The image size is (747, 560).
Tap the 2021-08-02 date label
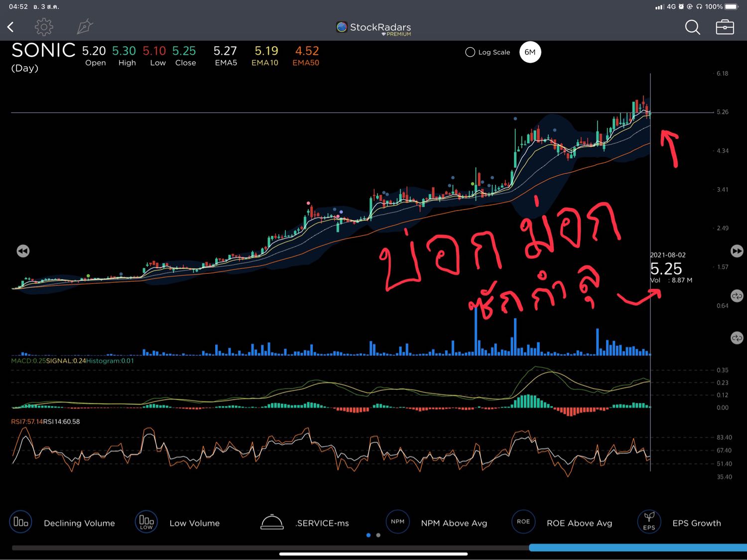point(668,255)
